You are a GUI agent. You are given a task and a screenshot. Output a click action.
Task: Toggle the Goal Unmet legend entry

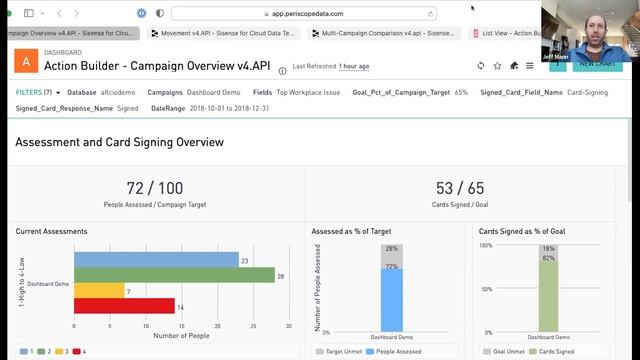(x=503, y=351)
